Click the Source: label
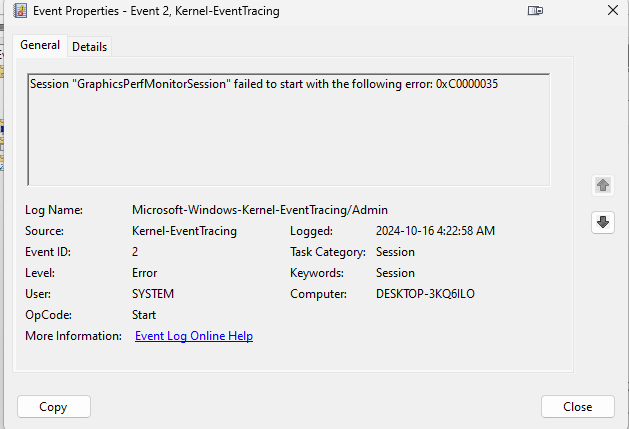This screenshot has width=629, height=429. [44, 231]
